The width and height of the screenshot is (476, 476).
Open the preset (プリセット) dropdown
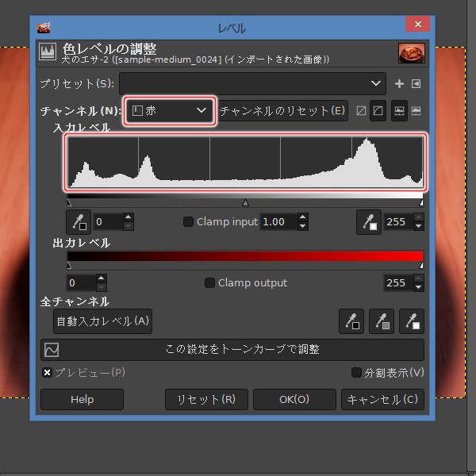coord(252,83)
